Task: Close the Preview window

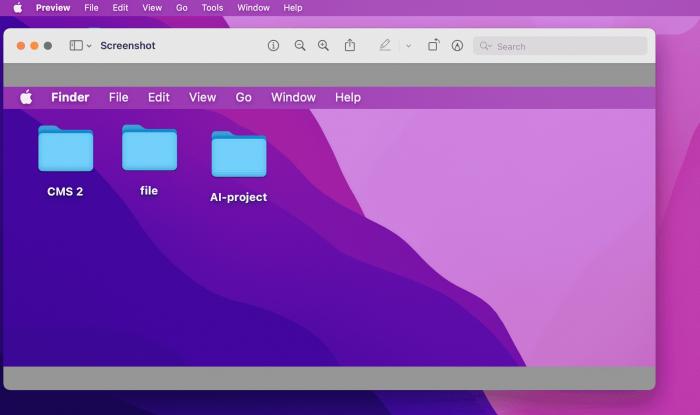Action: pyautogui.click(x=21, y=46)
